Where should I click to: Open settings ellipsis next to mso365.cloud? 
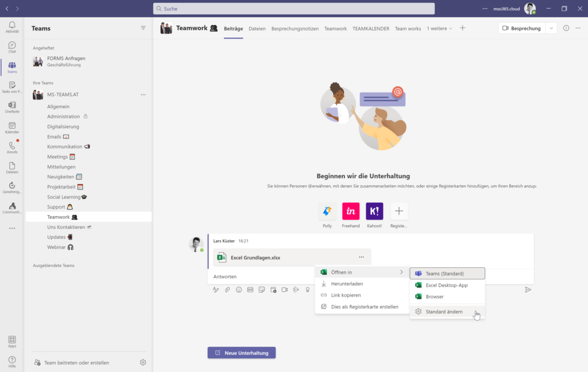click(x=485, y=9)
